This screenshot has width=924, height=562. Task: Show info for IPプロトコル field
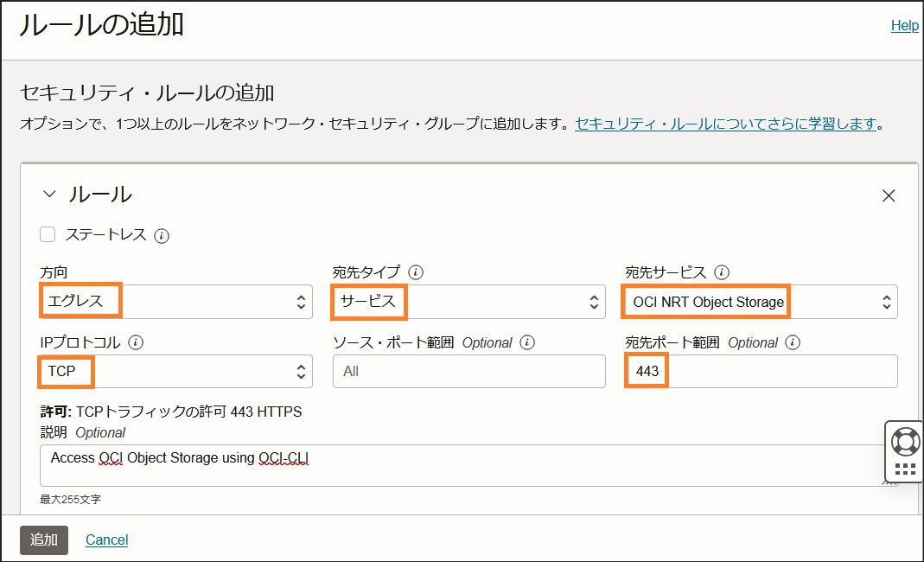pos(136,342)
